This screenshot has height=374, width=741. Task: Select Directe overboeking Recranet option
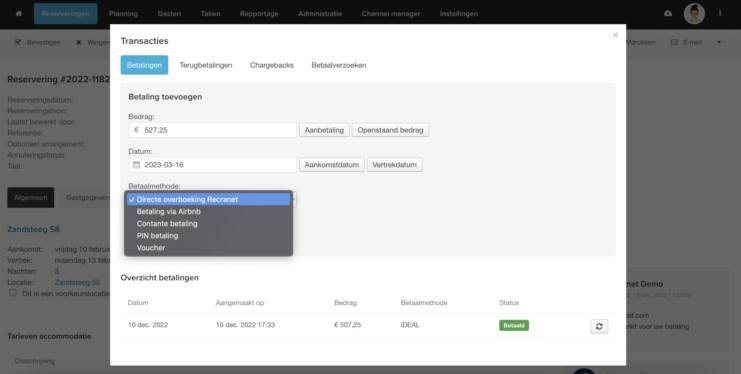(208, 200)
